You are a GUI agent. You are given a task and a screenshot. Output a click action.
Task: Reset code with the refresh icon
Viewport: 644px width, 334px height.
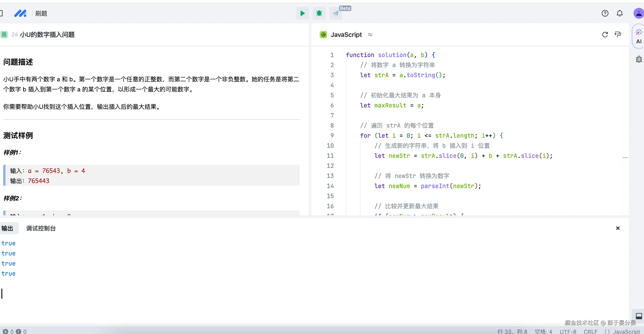pos(605,35)
